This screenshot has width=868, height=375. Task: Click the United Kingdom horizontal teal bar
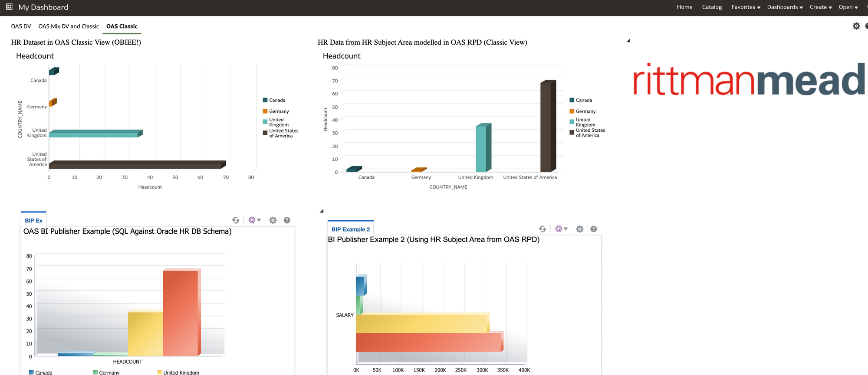[95, 134]
